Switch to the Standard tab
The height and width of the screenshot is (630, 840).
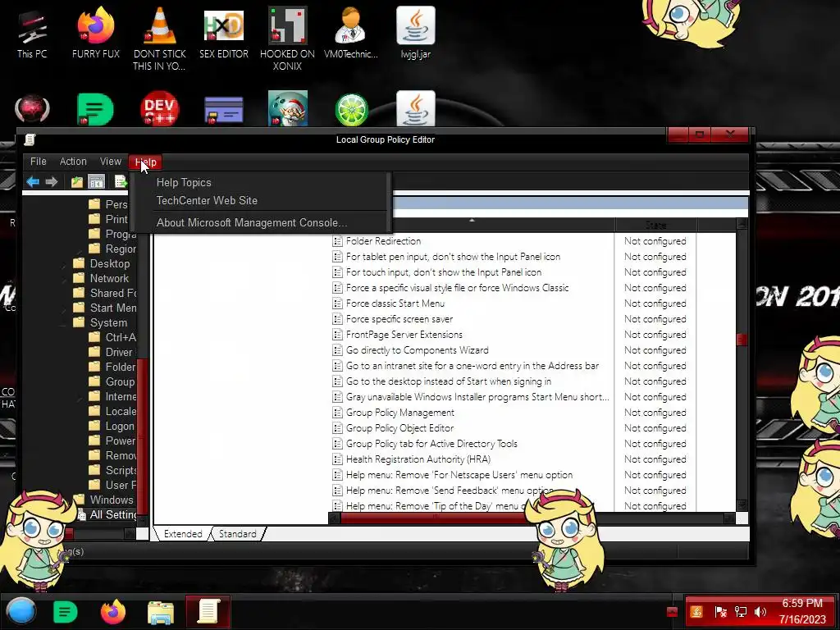point(237,533)
